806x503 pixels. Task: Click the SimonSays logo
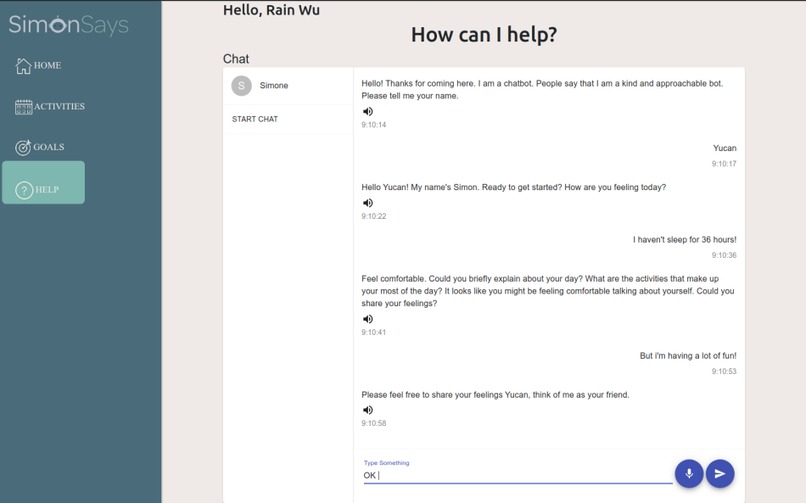point(68,25)
